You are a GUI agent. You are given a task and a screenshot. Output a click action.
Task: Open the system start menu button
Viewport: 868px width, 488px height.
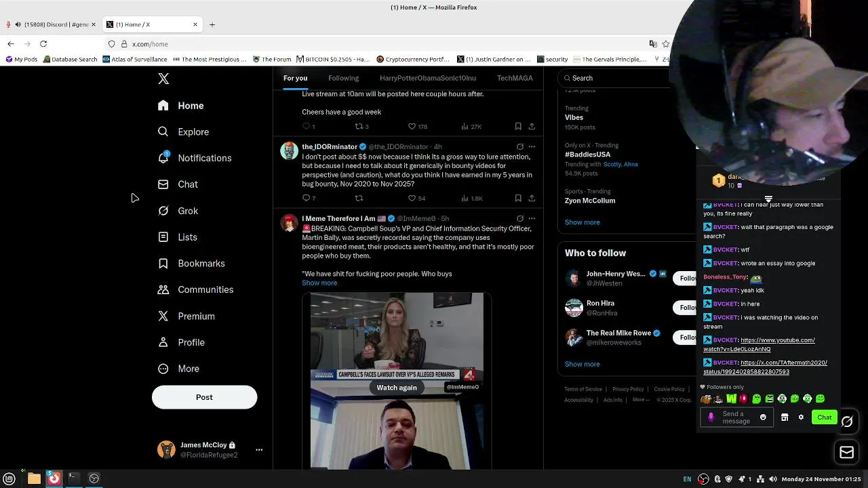click(9, 479)
